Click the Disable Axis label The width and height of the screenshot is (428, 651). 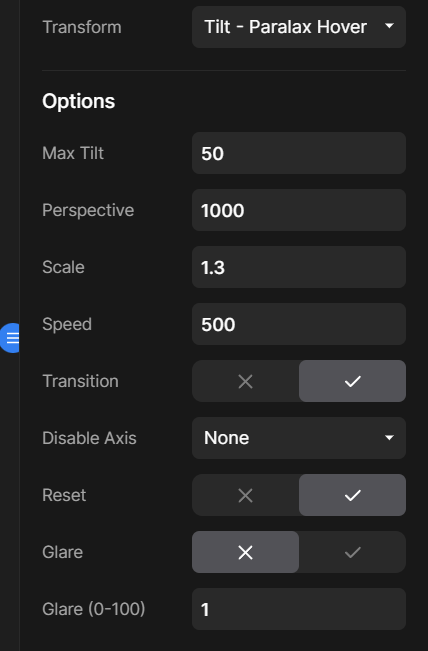click(89, 438)
